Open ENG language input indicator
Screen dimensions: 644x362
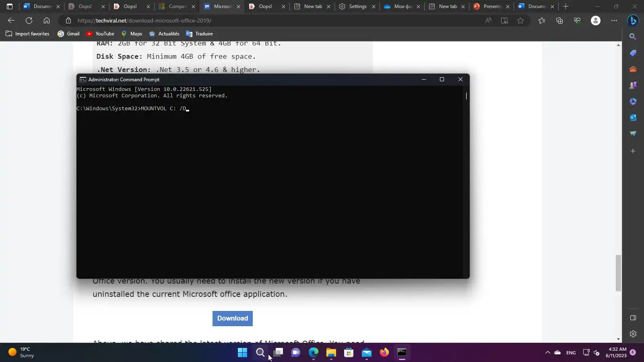pos(571,353)
